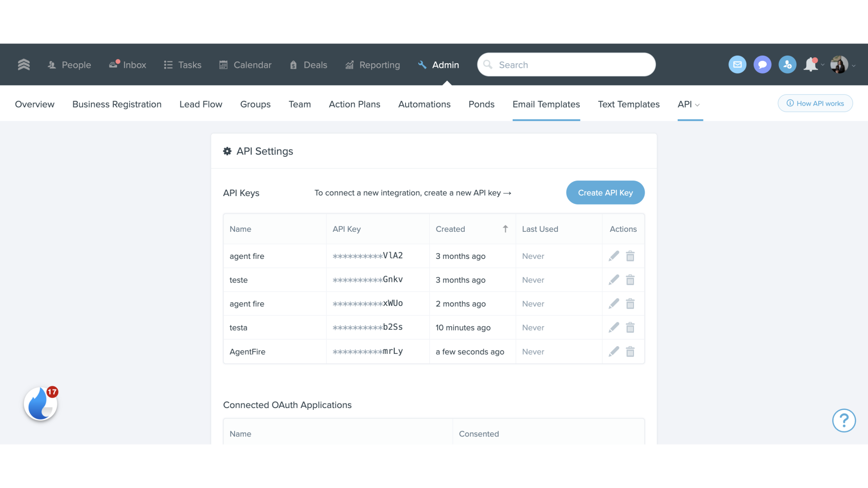Screen dimensions: 868x488
Task: Open the email envelope icon in header
Action: pos(737,65)
